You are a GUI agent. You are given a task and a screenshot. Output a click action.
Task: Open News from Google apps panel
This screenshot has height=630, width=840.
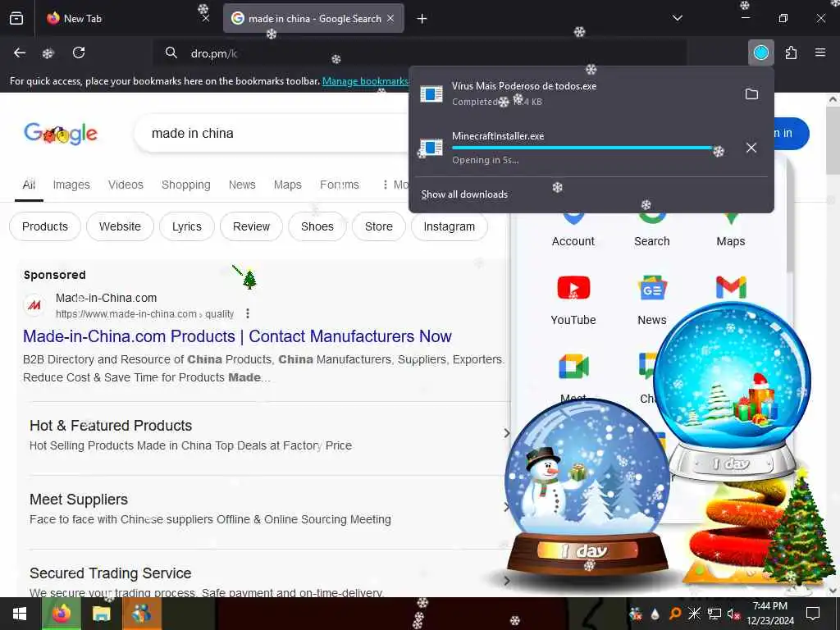coord(652,300)
